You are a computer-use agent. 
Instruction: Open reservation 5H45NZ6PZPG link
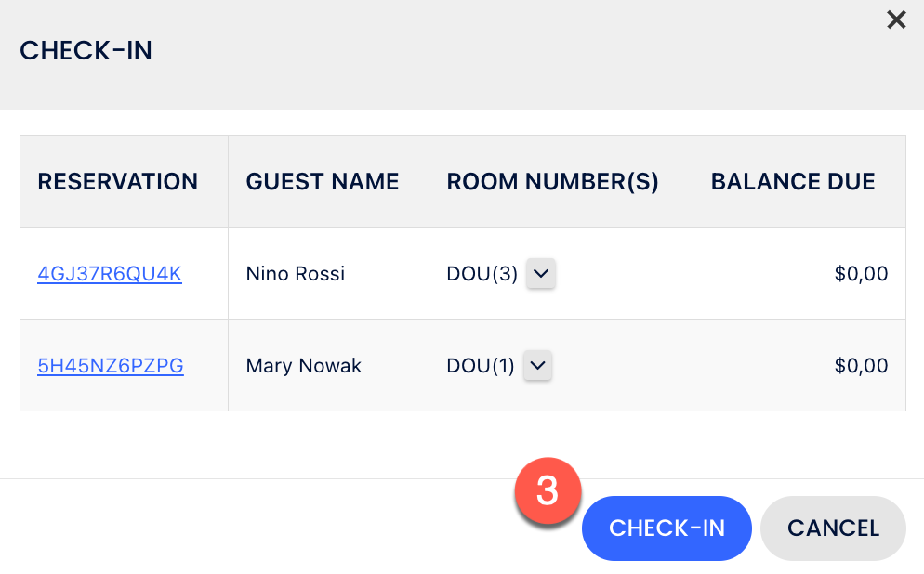111,366
